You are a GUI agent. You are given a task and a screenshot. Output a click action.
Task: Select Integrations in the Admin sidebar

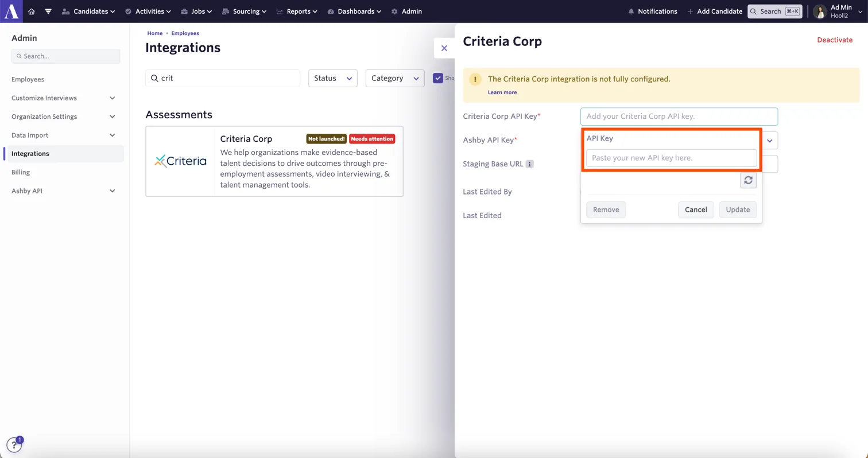point(64,154)
